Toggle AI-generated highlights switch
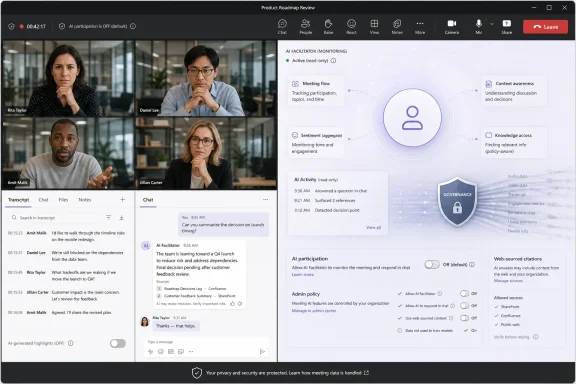This screenshot has width=576, height=384. [118, 343]
